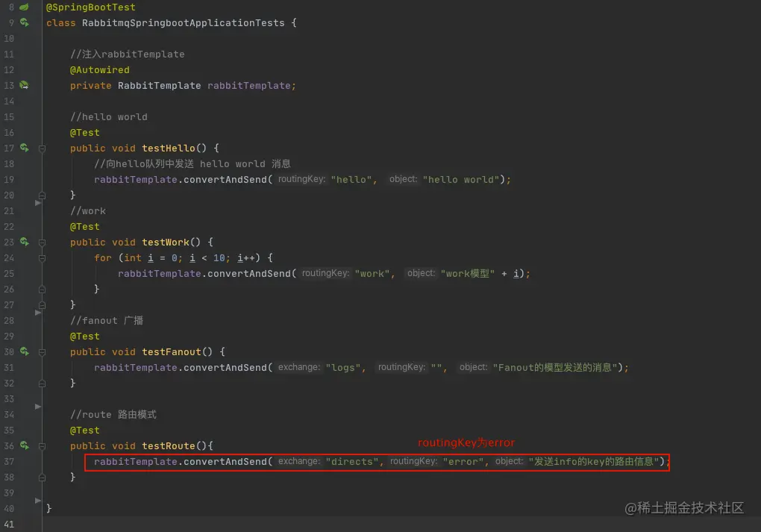Screen dimensions: 761x532
Task: Click the testFanout method name
Action: [x=172, y=352]
